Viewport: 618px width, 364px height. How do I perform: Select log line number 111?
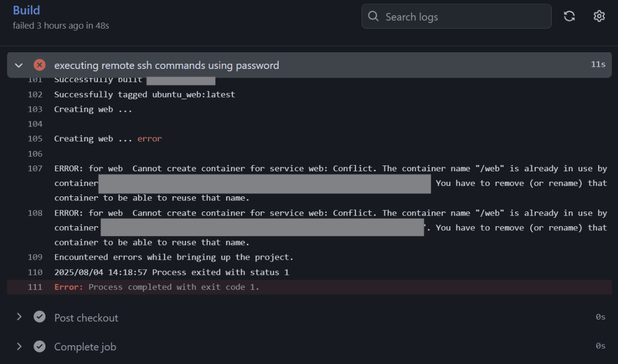coord(35,287)
